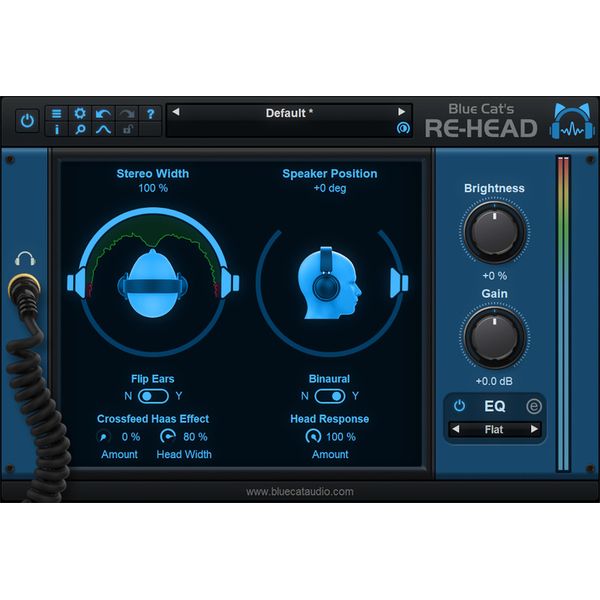Load the previous preset with left arrow

(176, 112)
